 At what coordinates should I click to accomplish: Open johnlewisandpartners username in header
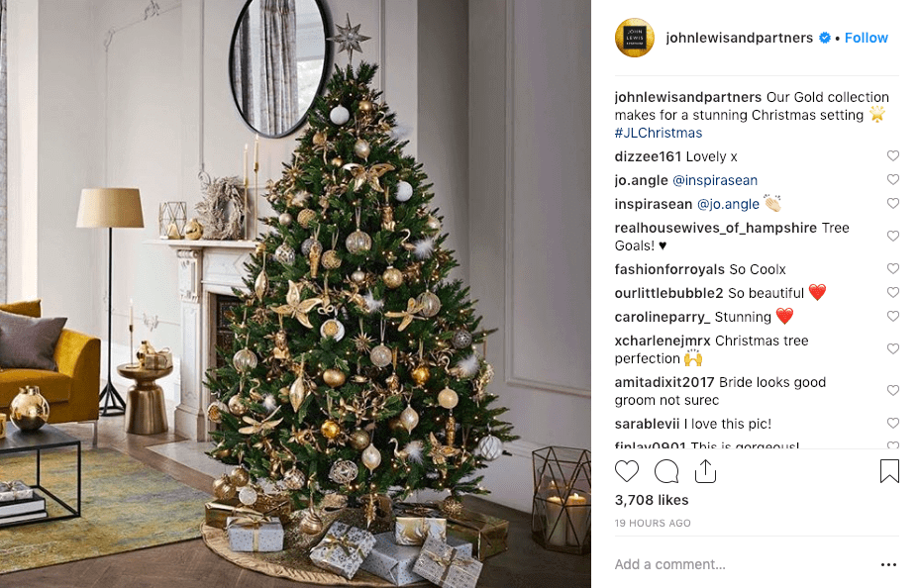739,38
